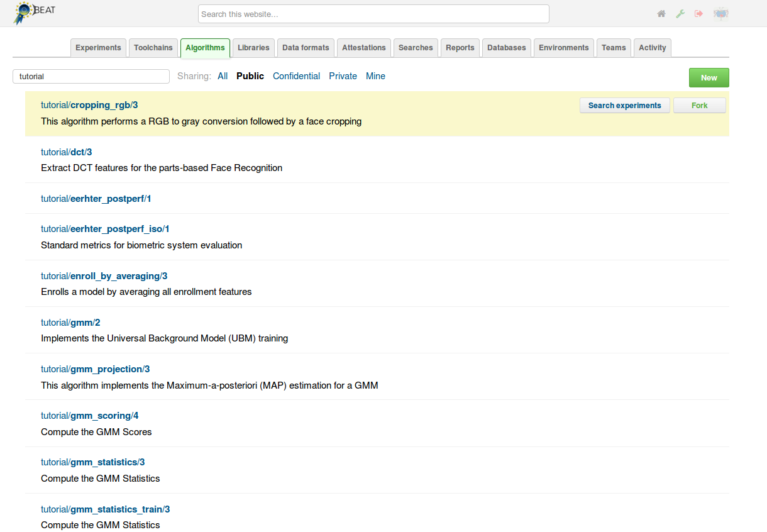The width and height of the screenshot is (767, 532).
Task: Sign out using the red exit icon
Action: point(698,14)
